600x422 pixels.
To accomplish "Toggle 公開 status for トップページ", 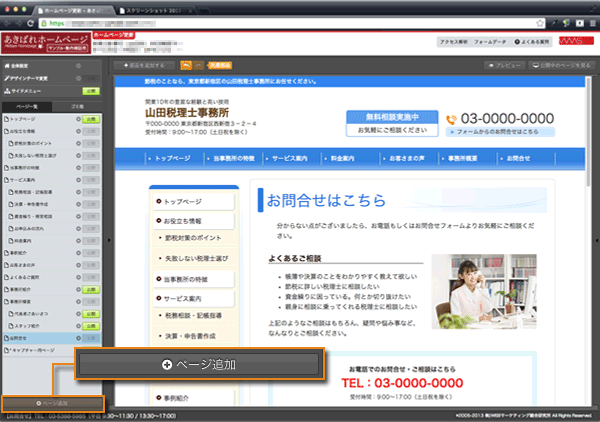I will point(91,119).
